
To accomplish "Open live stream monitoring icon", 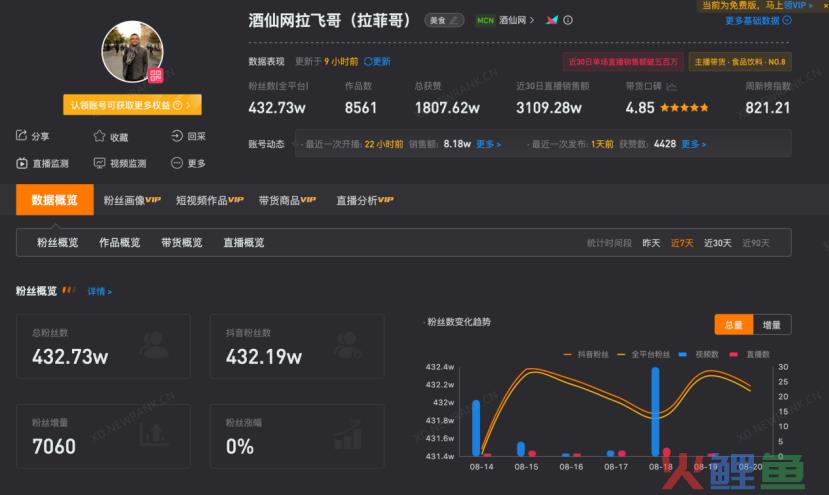I will (22, 163).
